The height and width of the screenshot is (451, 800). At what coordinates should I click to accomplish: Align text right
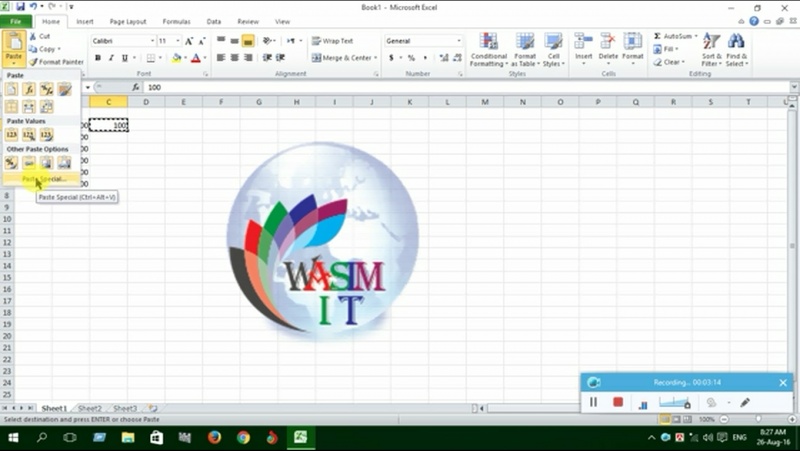pyautogui.click(x=248, y=58)
